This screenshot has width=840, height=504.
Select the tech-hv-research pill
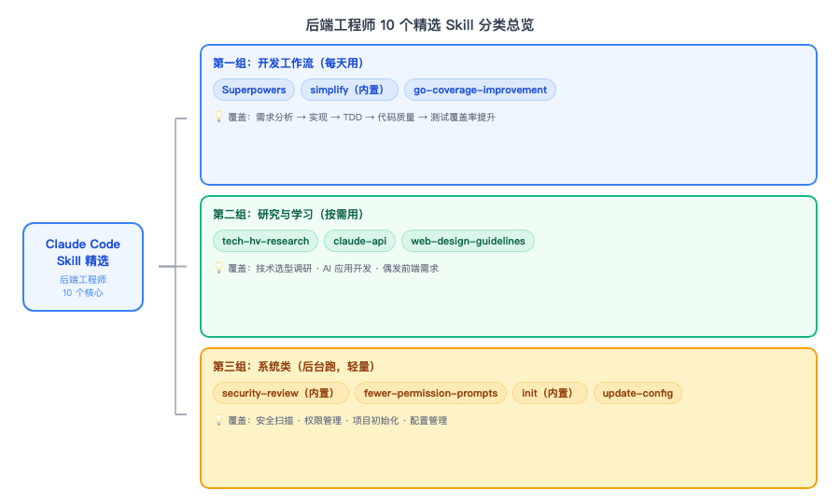(x=265, y=241)
